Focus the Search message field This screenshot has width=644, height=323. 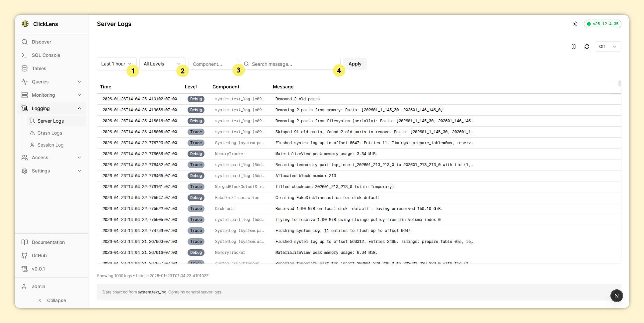point(292,64)
